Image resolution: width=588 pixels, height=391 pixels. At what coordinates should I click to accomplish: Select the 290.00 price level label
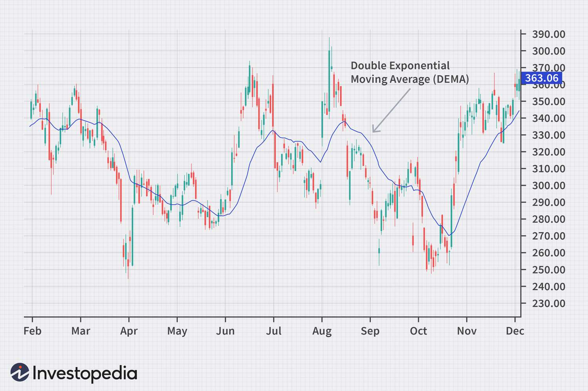[548, 203]
